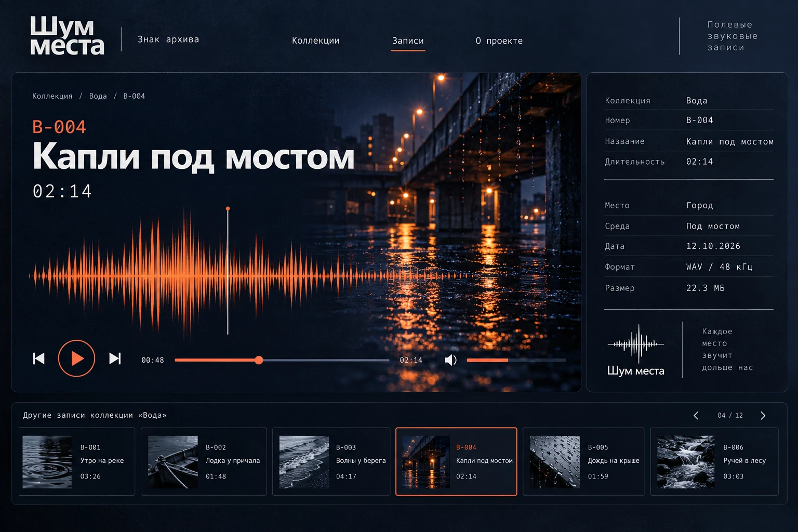The height and width of the screenshot is (532, 798).
Task: Click Коллекция in the breadcrumb
Action: tap(52, 96)
